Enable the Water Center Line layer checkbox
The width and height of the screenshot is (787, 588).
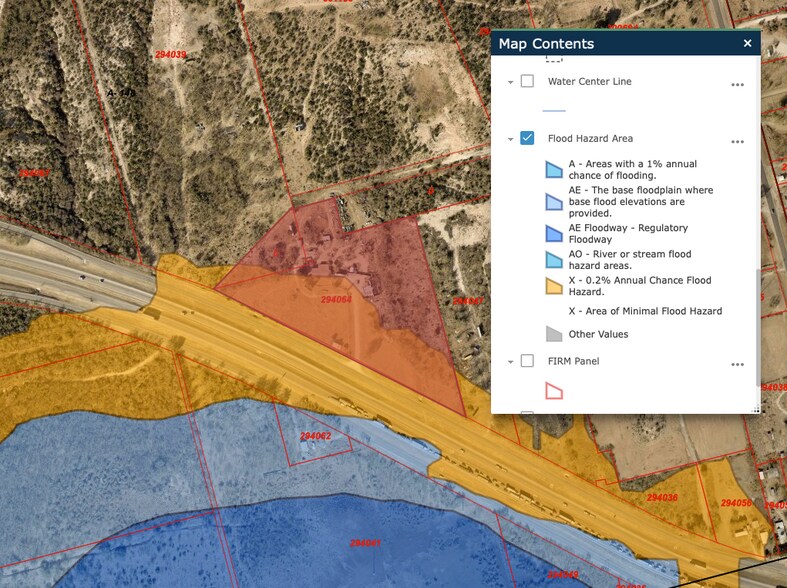point(527,82)
